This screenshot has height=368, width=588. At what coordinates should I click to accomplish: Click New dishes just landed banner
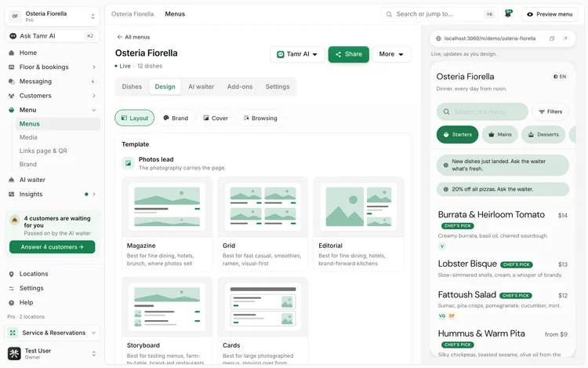coord(503,165)
